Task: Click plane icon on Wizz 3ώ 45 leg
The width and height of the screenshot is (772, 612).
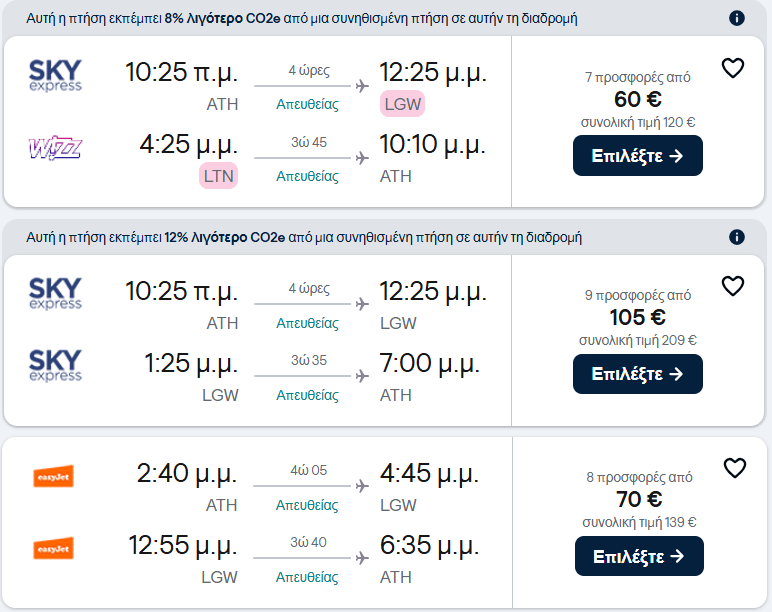Action: (x=362, y=158)
